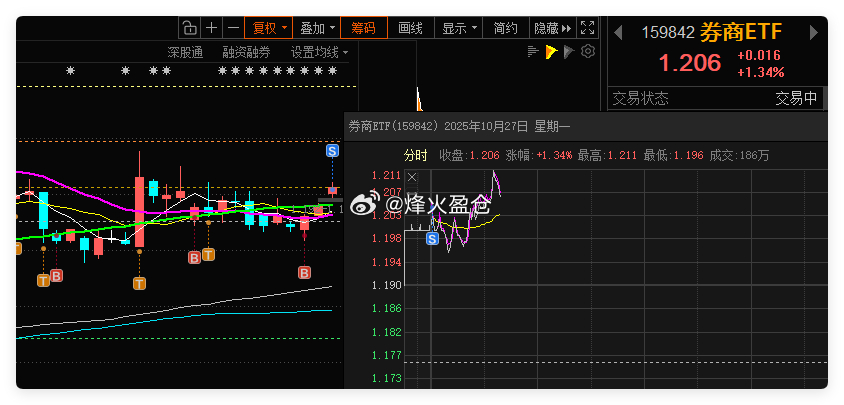This screenshot has width=844, height=405.
Task: Click the 收盘:1.206 close value
Action: coord(469,156)
